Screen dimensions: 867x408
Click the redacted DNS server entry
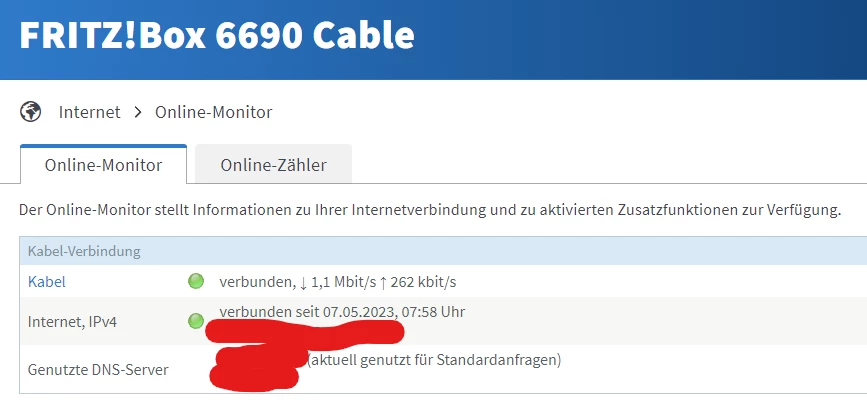coord(258,368)
